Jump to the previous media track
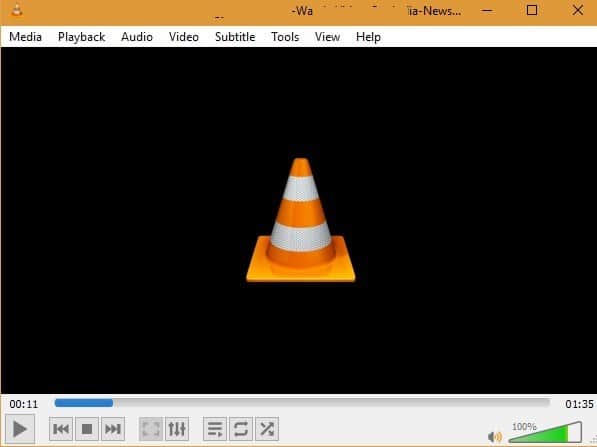This screenshot has height=447, width=597. (x=61, y=429)
